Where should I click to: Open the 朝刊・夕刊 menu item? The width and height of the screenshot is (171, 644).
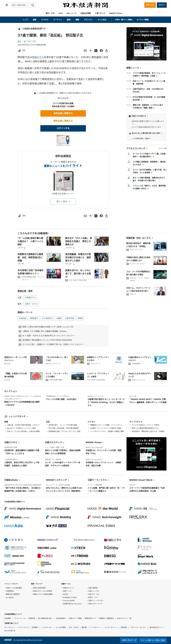[50, 13]
